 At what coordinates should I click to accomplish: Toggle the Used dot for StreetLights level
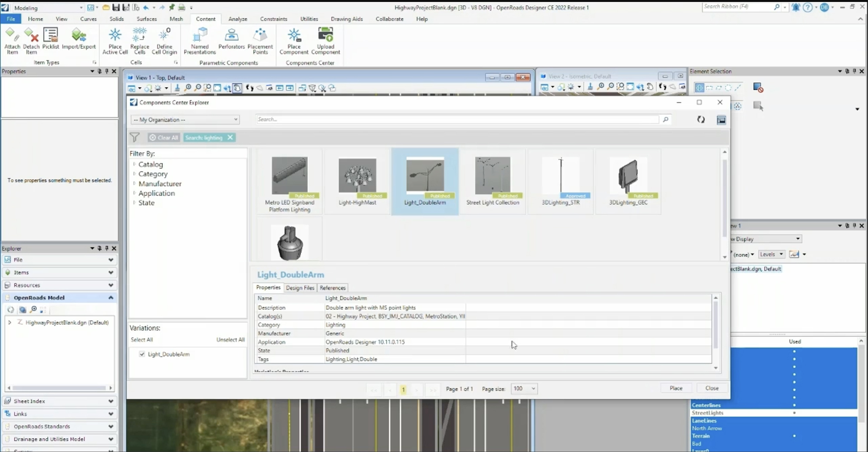coord(794,413)
